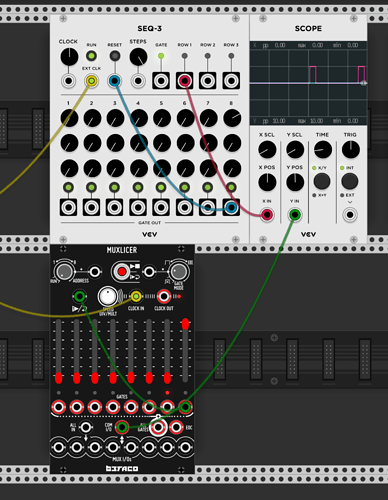Screen dimensions: 388x500
Task: Click the Muxlicer red play button
Action: coord(122,272)
